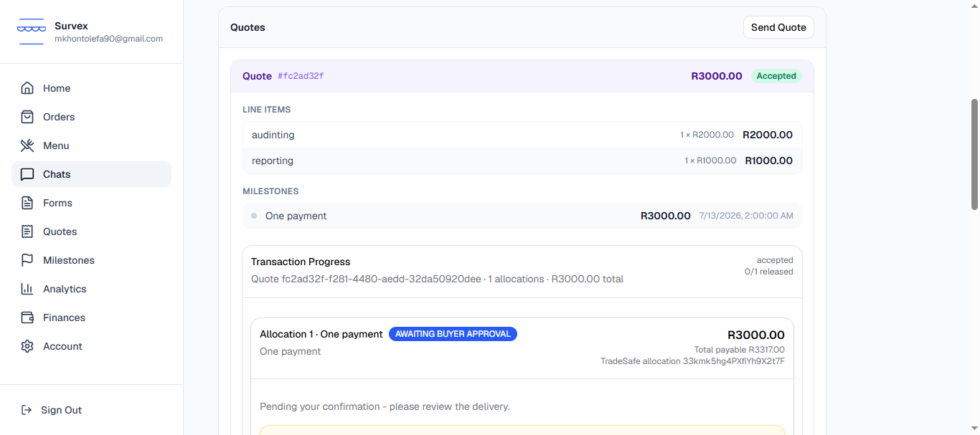
Task: Click the TradeSafe allocation ID text
Action: [692, 361]
